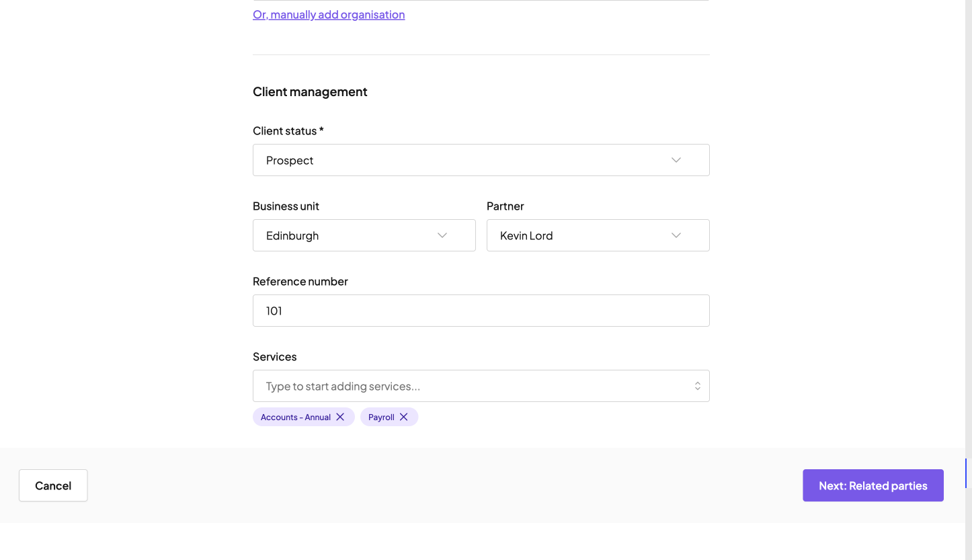Click the Services search input box
The height and width of the screenshot is (560, 972).
tap(471, 386)
